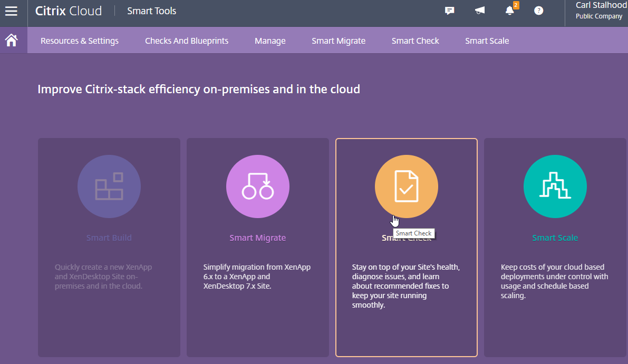
Task: Click Smart Migrate description 'Simplify migration from XenApp'
Action: coord(257,277)
